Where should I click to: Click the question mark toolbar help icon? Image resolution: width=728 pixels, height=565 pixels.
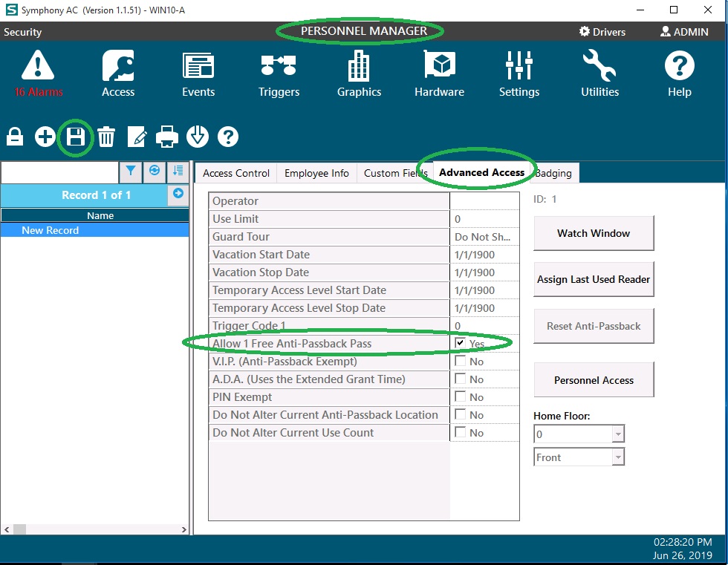pos(228,137)
